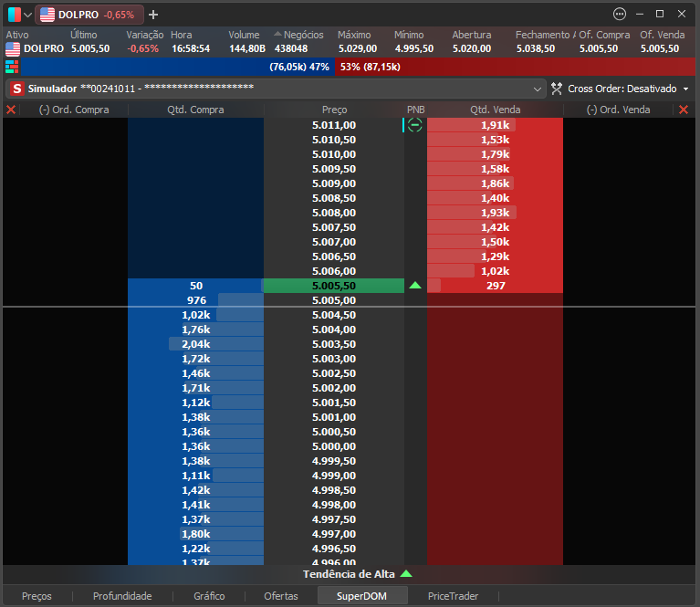Click price 4.999,50 in the ladder
This screenshot has height=607, width=700.
[x=334, y=461]
